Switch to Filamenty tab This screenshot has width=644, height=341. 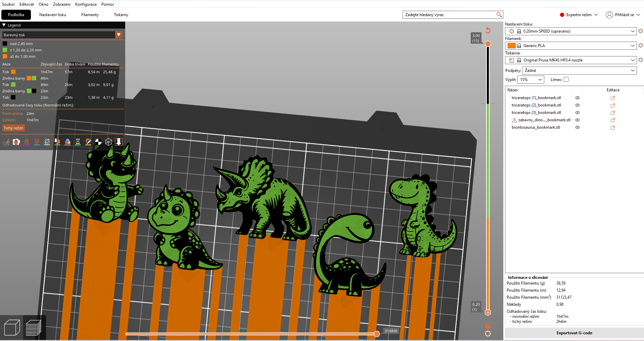[90, 14]
